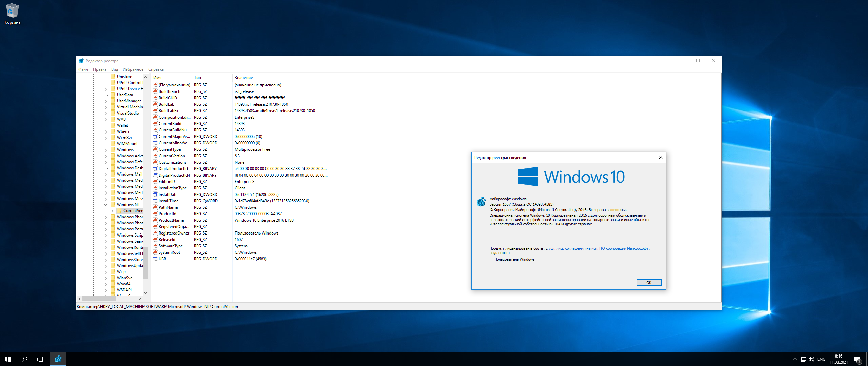Click the EditionID string value icon
868x366 pixels.
pos(155,181)
